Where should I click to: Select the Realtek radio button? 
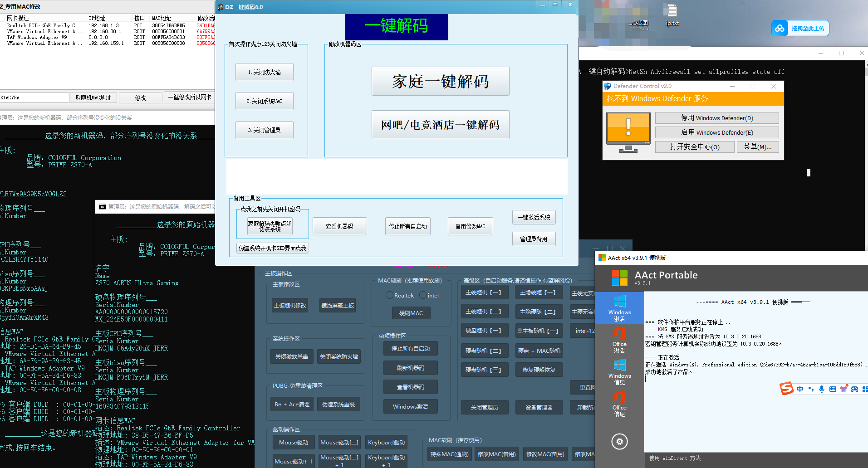pyautogui.click(x=389, y=295)
